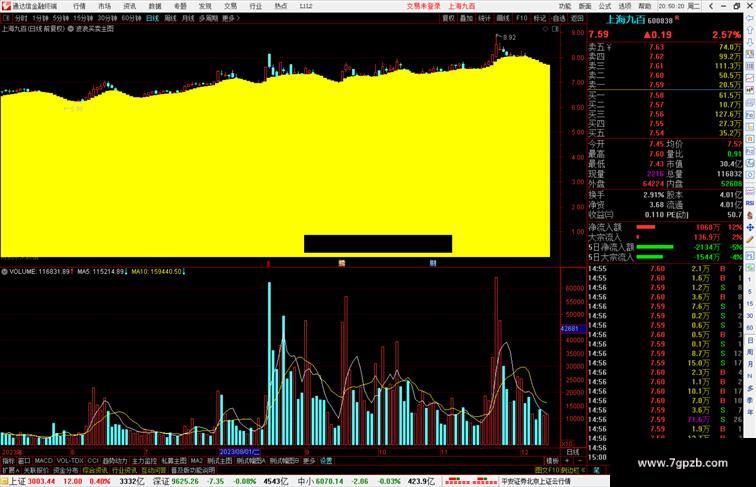
Task: Click the plus zoom button beside 模板
Action: tap(567, 460)
